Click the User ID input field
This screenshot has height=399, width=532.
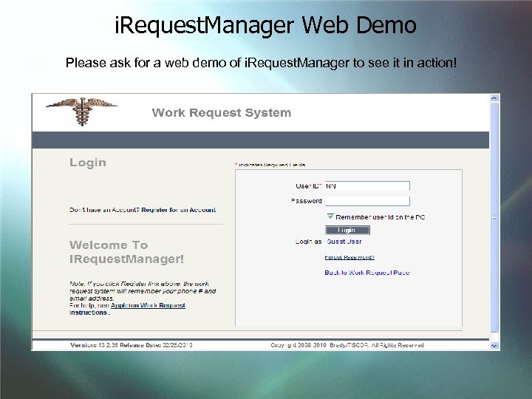tap(367, 186)
